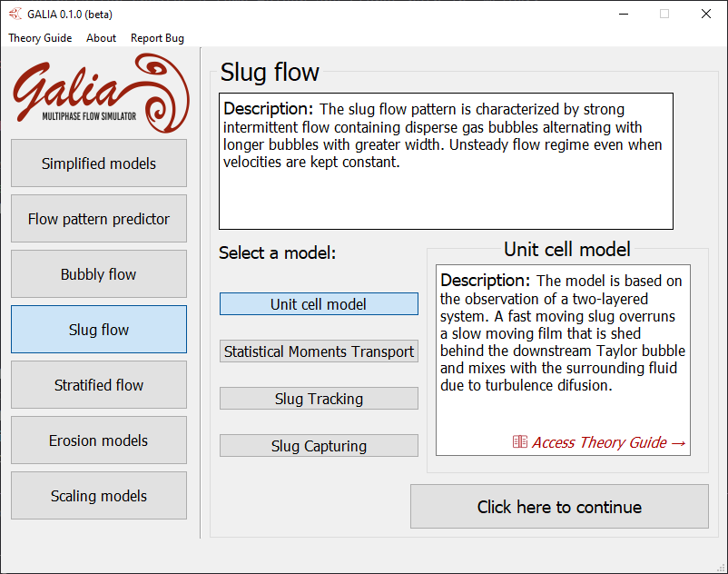
Task: Switch to Bubbly flow section
Action: pos(99,274)
